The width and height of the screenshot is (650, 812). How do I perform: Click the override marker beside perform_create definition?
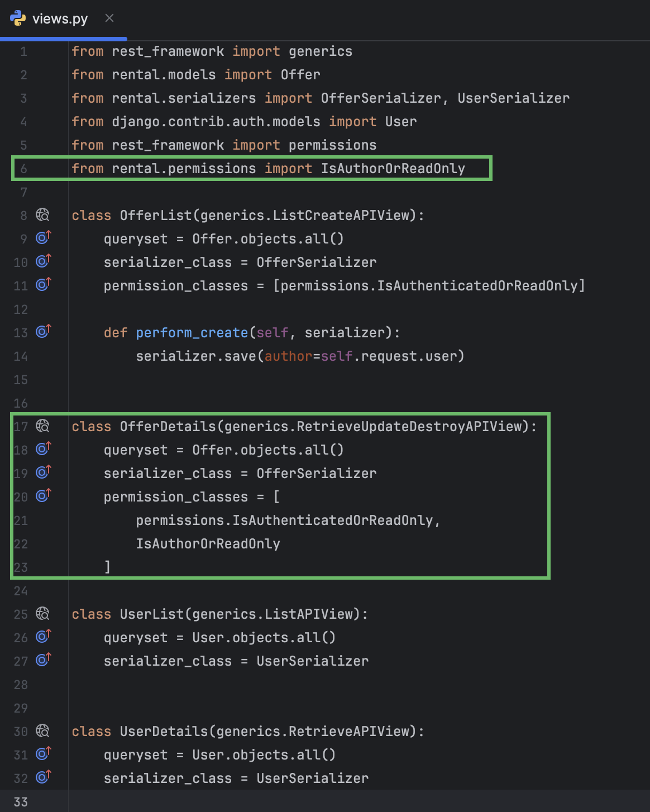click(42, 331)
